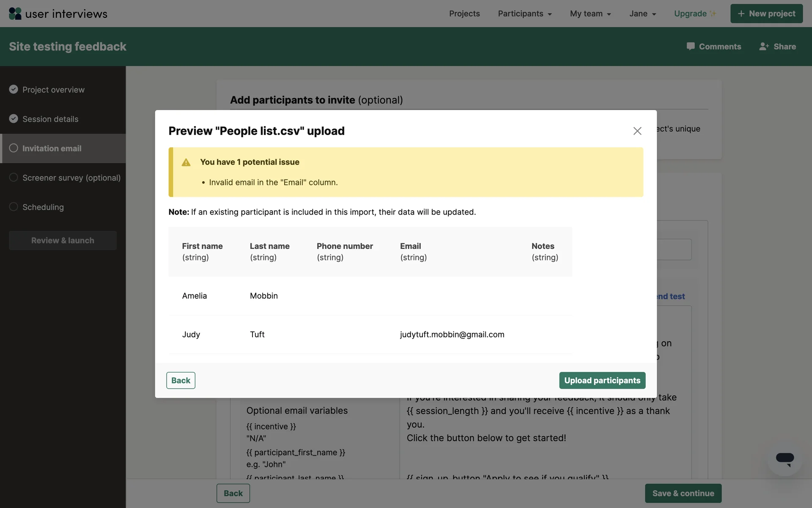The image size is (812, 508).
Task: Select the Screener survey step circle
Action: coord(14,177)
